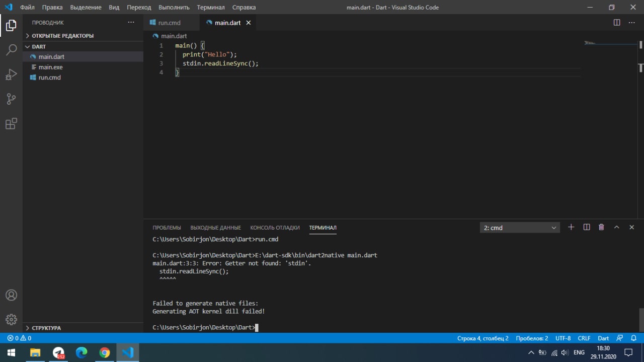
Task: Open the Search view in the activity bar
Action: point(11,50)
